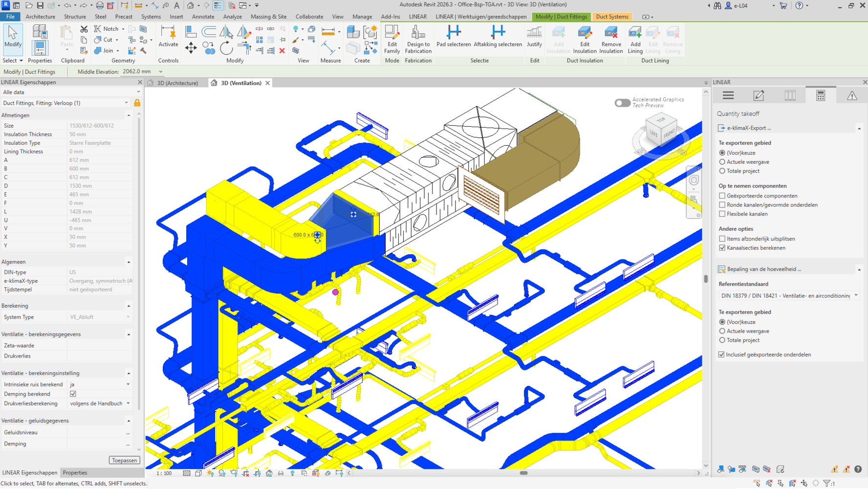This screenshot has width=868, height=489.
Task: Uncheck Kanaalsecties berekenen checkbox
Action: pyautogui.click(x=722, y=248)
